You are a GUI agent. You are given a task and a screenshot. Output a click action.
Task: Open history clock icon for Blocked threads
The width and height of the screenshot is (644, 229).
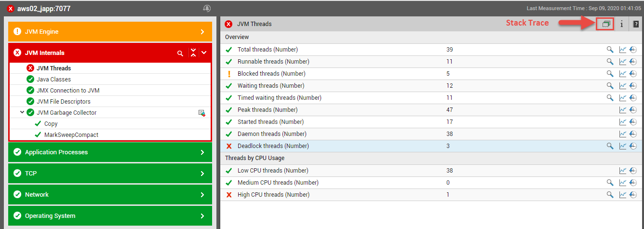coord(633,74)
